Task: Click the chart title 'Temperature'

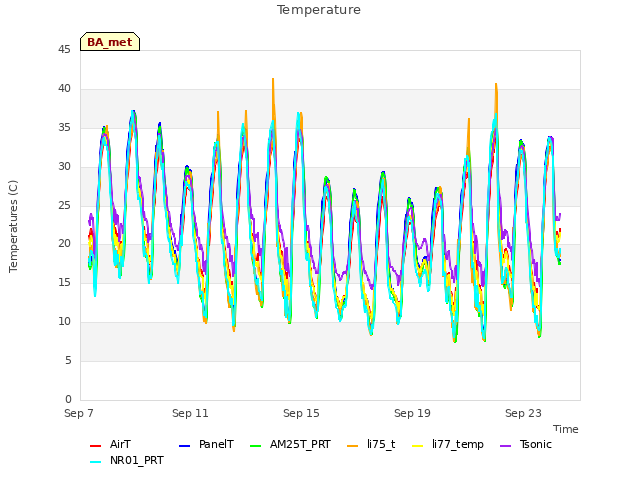Action: click(319, 10)
